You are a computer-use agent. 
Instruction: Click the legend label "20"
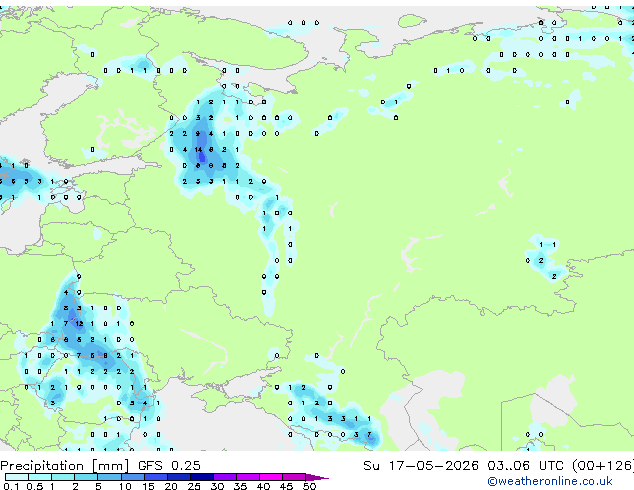click(171, 486)
